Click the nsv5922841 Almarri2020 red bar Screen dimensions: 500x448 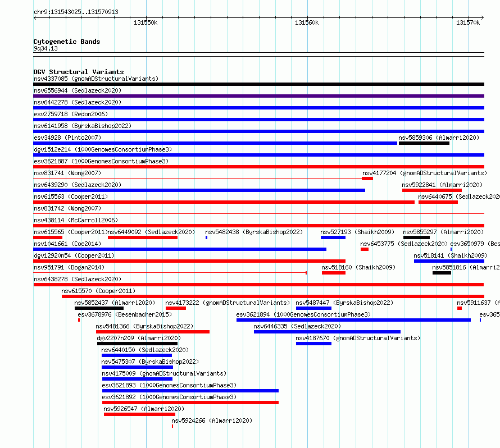tap(432, 190)
